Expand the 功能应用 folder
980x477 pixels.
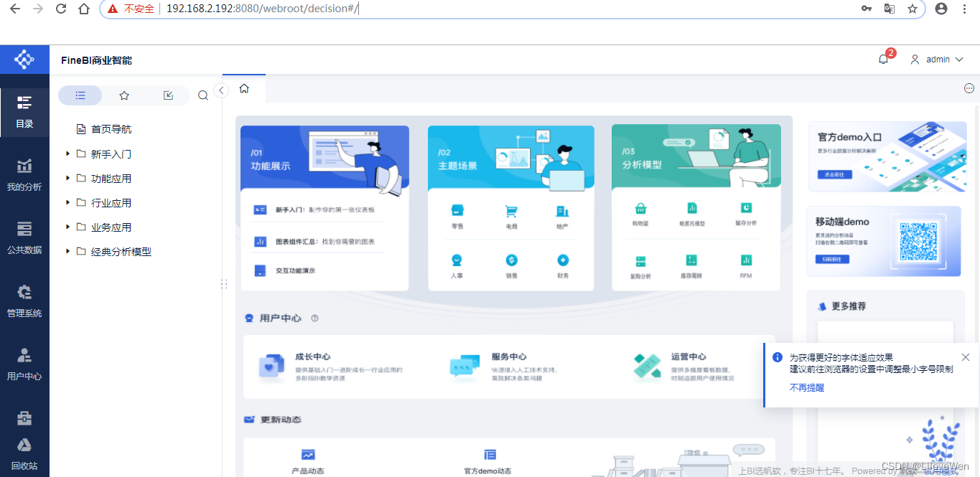pyautogui.click(x=67, y=178)
